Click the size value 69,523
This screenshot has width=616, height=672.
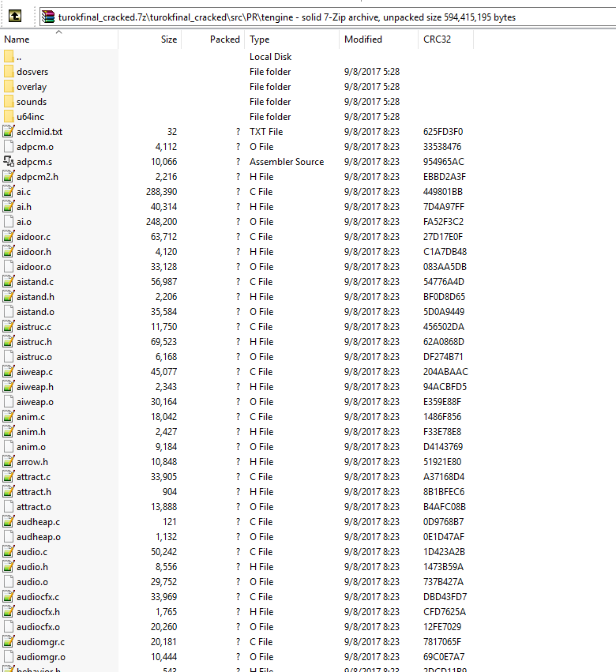pos(163,342)
